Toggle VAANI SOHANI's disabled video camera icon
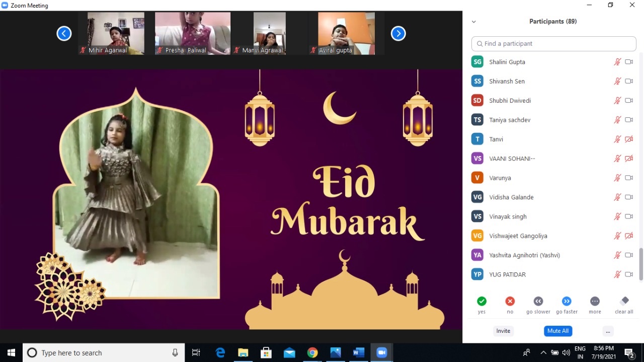 629,159
